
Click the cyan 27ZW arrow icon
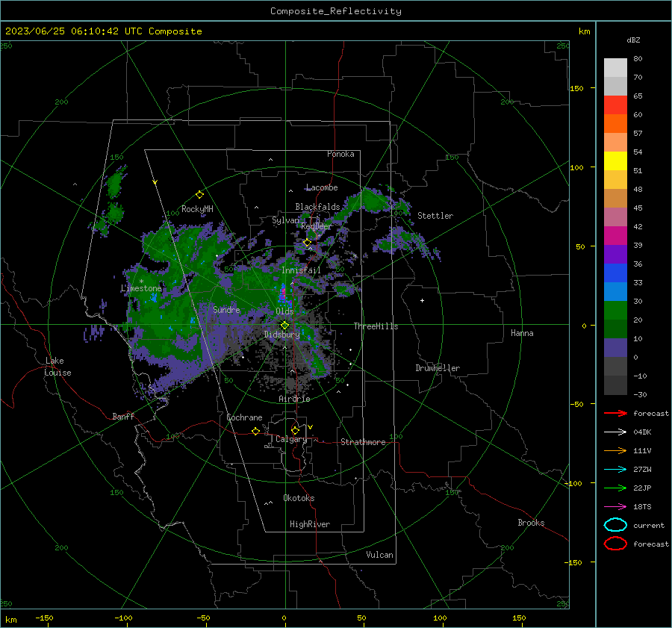pos(615,470)
